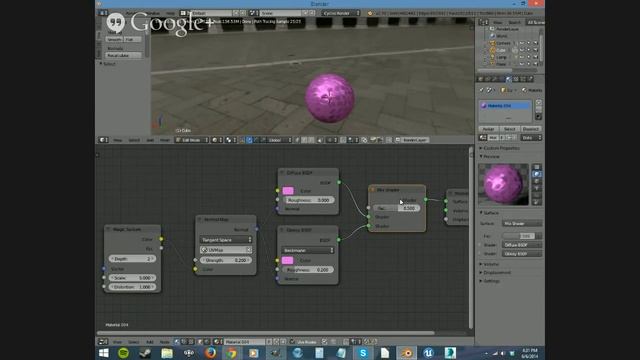Click the node editor type icon
Image resolution: width=640 pixels, height=360 pixels.
click(x=102, y=341)
